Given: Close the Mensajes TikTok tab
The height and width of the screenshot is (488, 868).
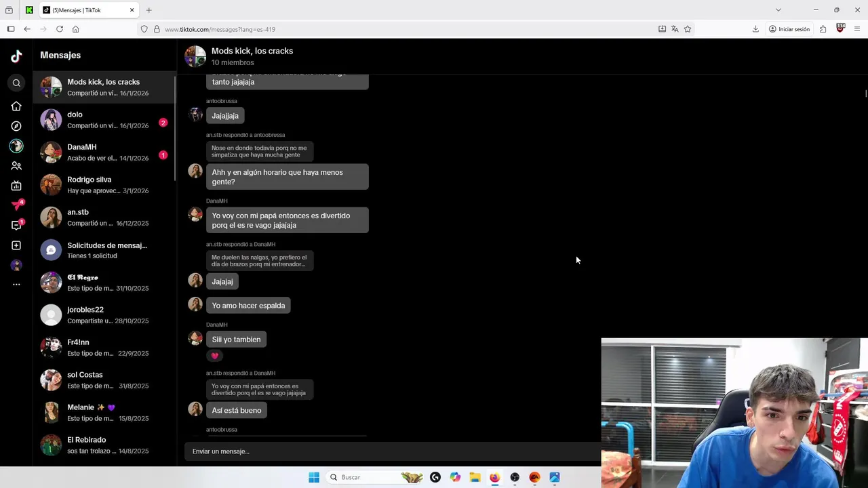Looking at the screenshot, I should pyautogui.click(x=132, y=10).
